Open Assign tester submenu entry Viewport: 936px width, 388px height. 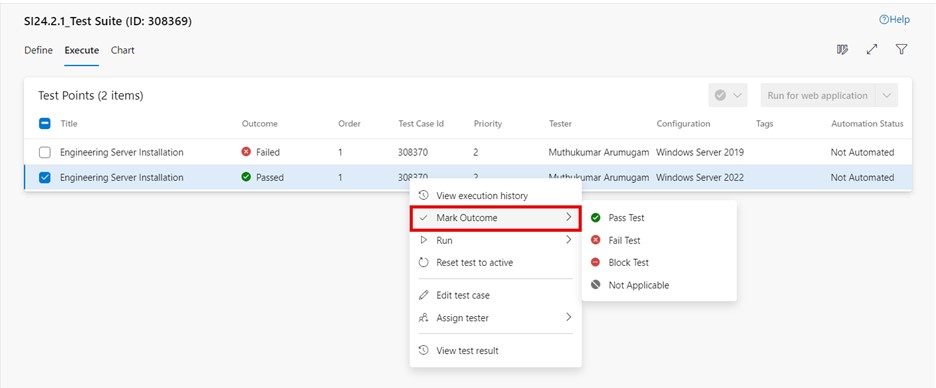click(495, 318)
